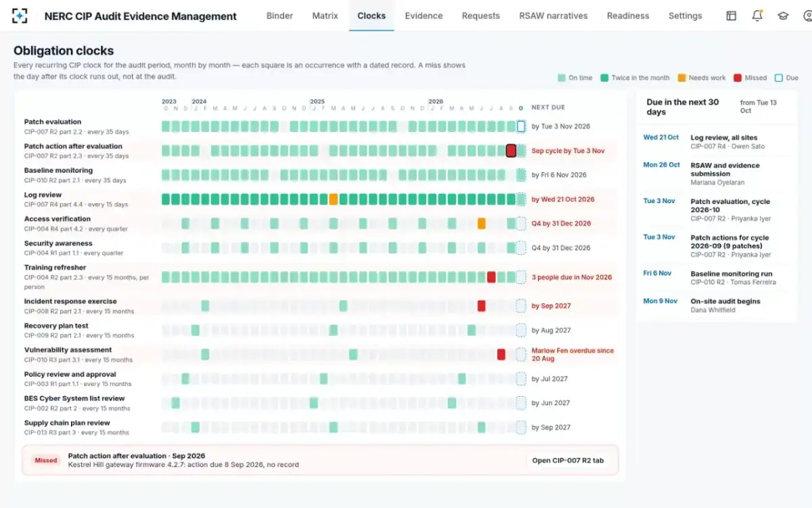Viewport: 812px width, 508px height.
Task: Select the due square in Supply chain plan review row
Action: [x=521, y=427]
